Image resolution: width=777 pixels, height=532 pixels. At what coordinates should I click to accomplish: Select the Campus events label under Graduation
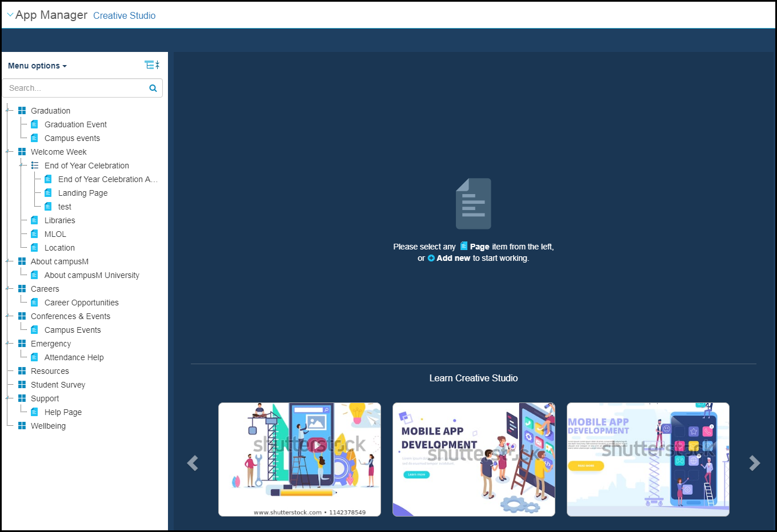point(72,138)
